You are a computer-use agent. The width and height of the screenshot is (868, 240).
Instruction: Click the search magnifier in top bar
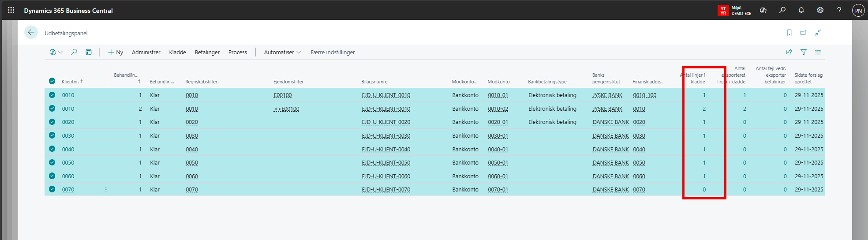coord(782,11)
